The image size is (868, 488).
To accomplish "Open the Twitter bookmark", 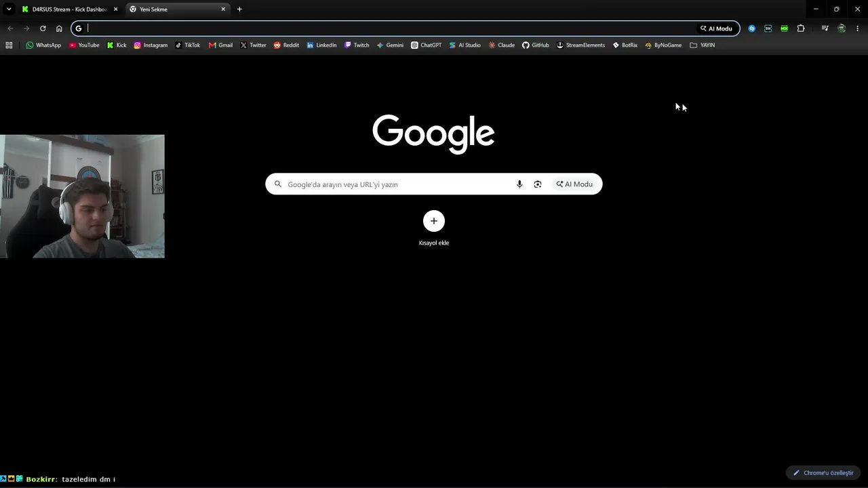I will click(253, 45).
